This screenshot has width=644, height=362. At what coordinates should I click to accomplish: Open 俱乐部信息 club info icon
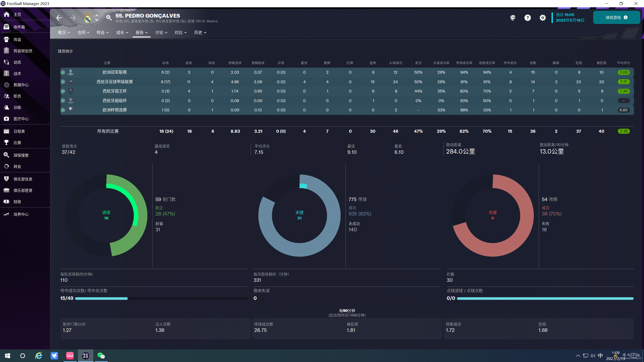7,179
